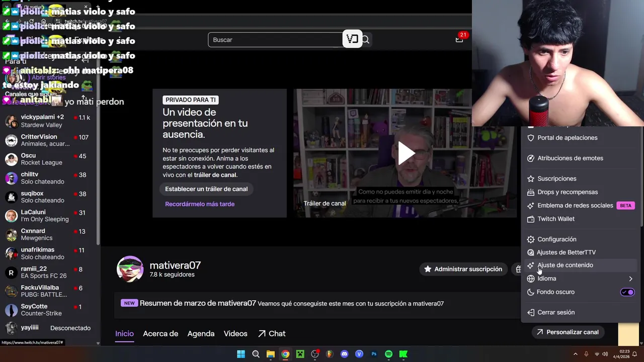This screenshot has width=644, height=362.
Task: Open CritterVision channel in the sidebar
Action: tap(49, 140)
